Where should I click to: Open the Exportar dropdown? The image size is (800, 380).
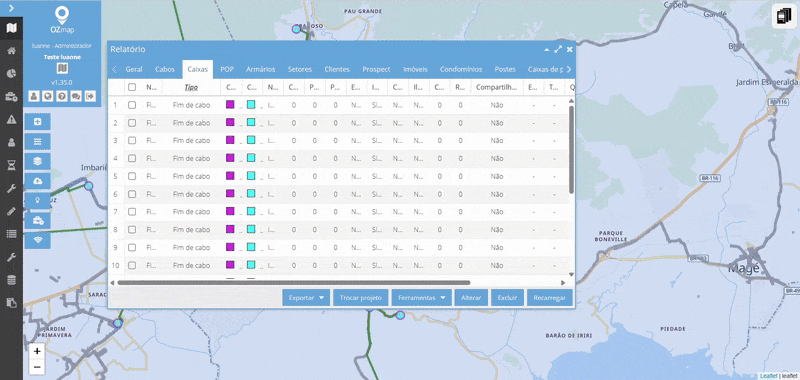click(306, 298)
